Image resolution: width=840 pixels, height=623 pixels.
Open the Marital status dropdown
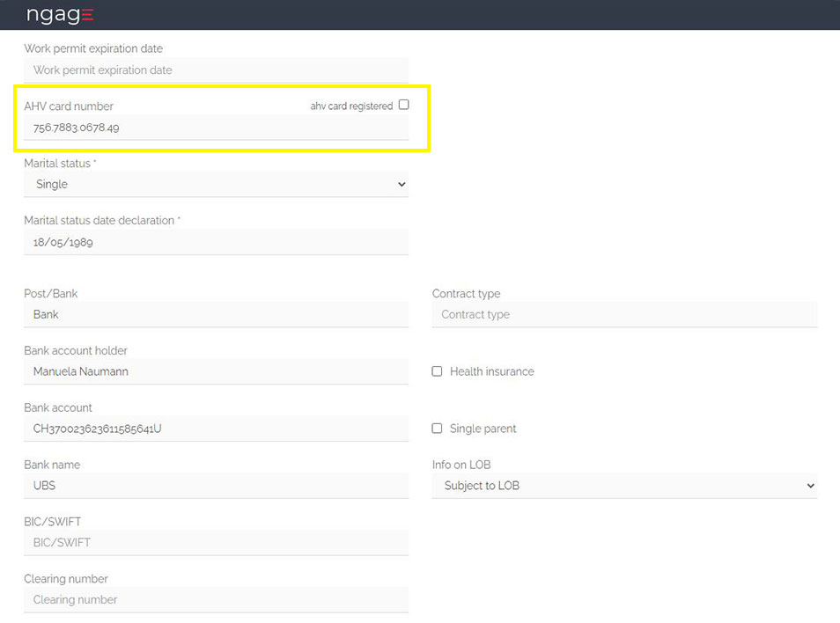[216, 184]
